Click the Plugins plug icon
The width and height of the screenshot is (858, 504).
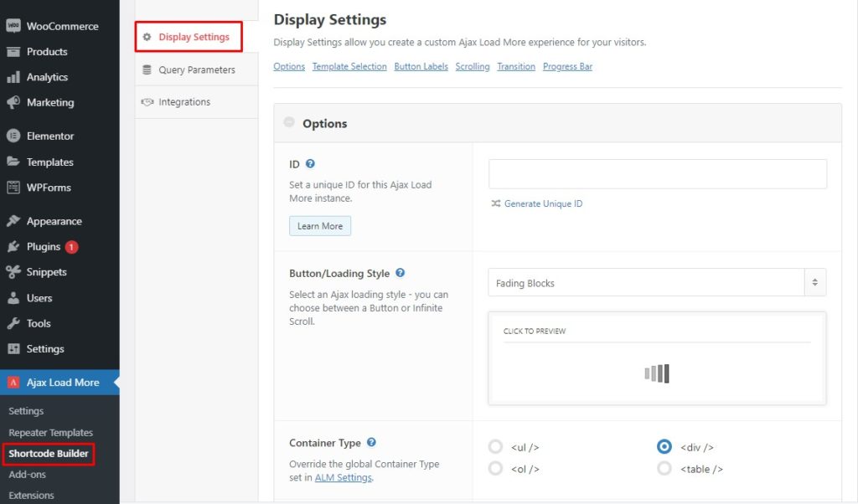coord(13,246)
